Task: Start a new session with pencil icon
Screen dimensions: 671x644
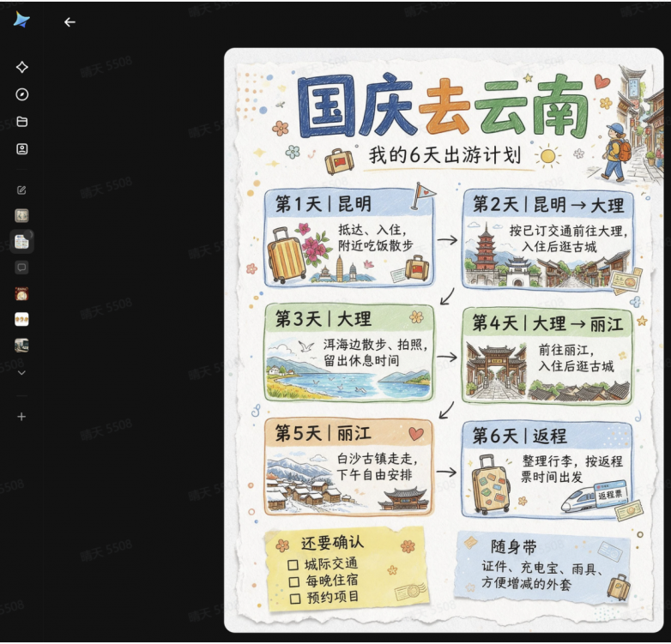Action: tap(21, 190)
